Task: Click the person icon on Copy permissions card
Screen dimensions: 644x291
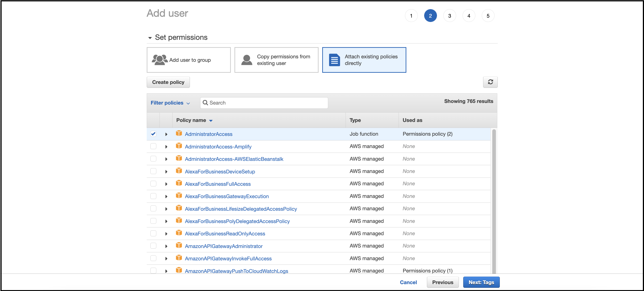Action: pos(247,60)
